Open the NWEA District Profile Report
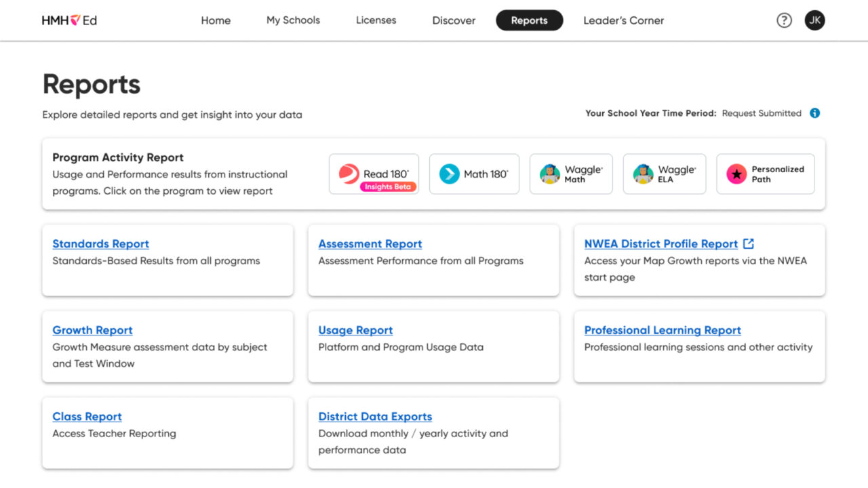The height and width of the screenshot is (488, 868). [x=661, y=244]
